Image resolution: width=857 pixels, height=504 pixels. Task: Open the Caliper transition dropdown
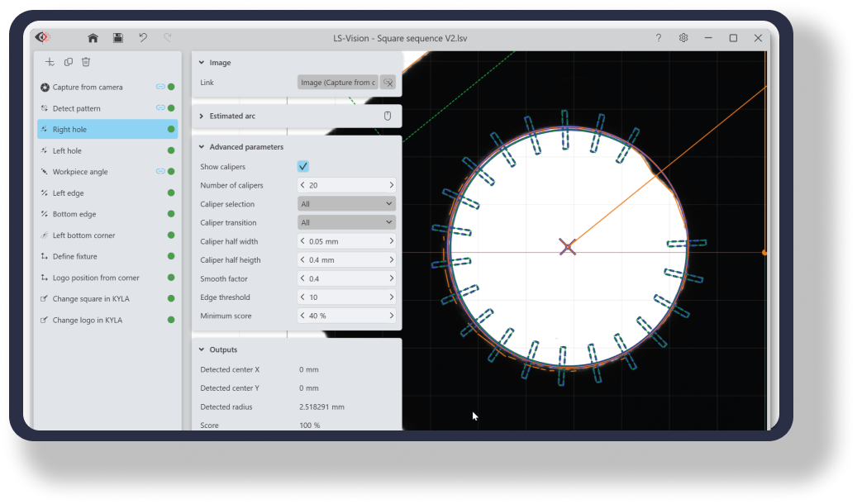coord(346,223)
